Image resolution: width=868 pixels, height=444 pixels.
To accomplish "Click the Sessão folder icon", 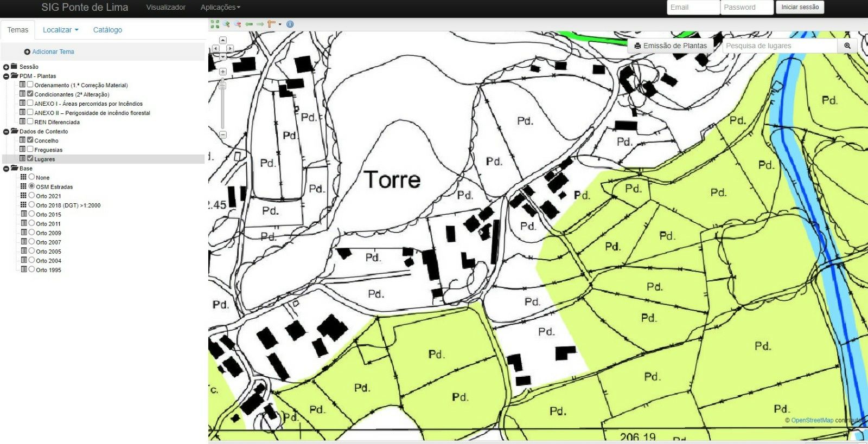I will (14, 66).
